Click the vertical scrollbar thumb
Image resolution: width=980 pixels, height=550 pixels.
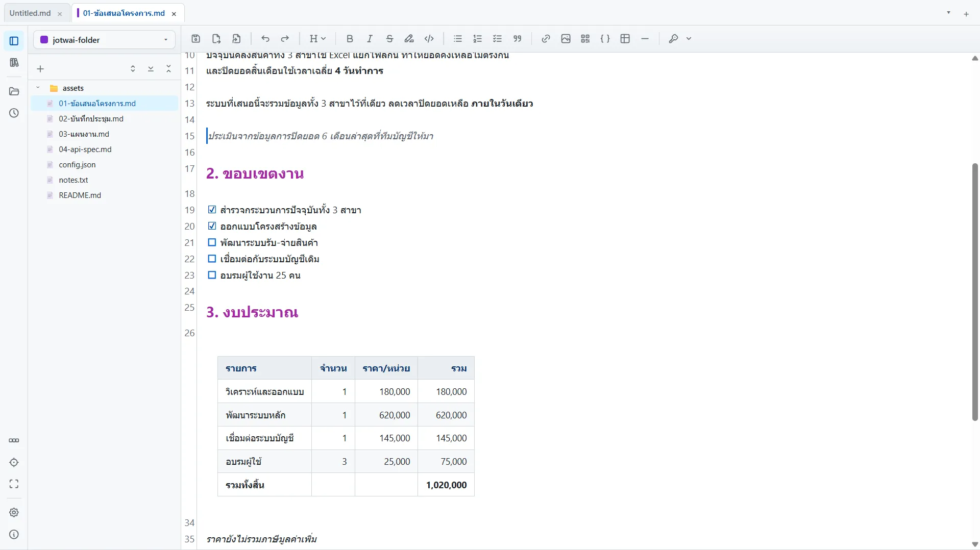point(975,292)
